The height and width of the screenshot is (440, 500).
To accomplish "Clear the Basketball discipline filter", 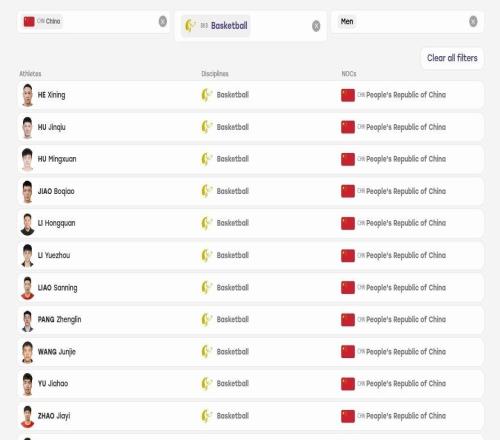I will tap(316, 26).
